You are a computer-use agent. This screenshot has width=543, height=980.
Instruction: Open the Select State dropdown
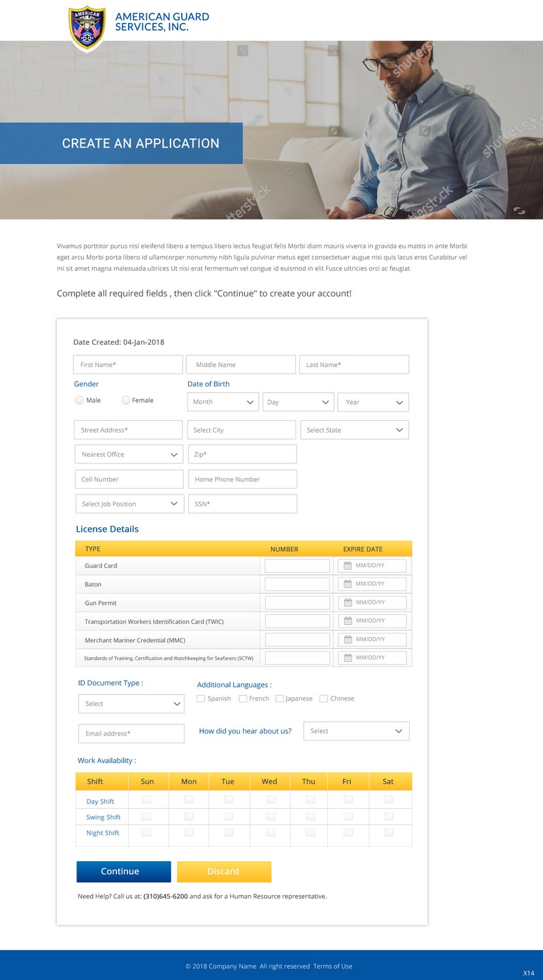tap(355, 430)
